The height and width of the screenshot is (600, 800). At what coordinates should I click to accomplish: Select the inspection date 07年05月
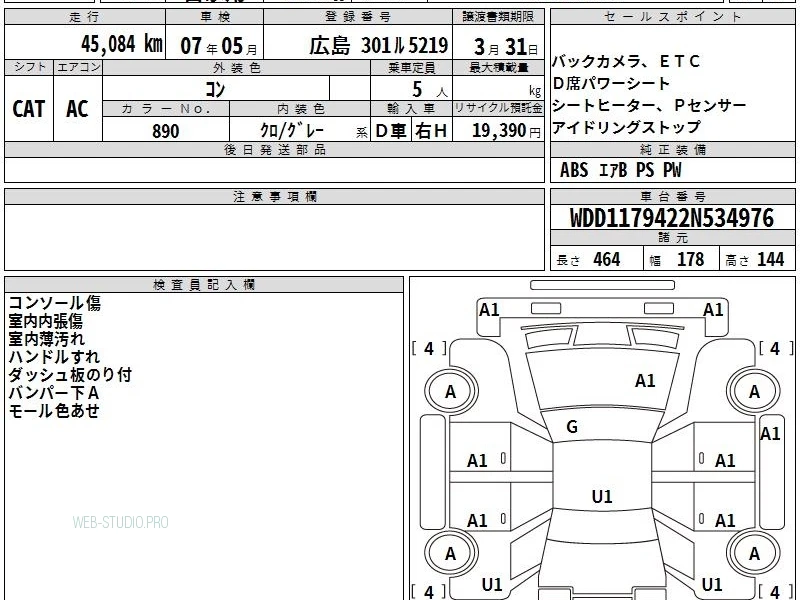(219, 45)
